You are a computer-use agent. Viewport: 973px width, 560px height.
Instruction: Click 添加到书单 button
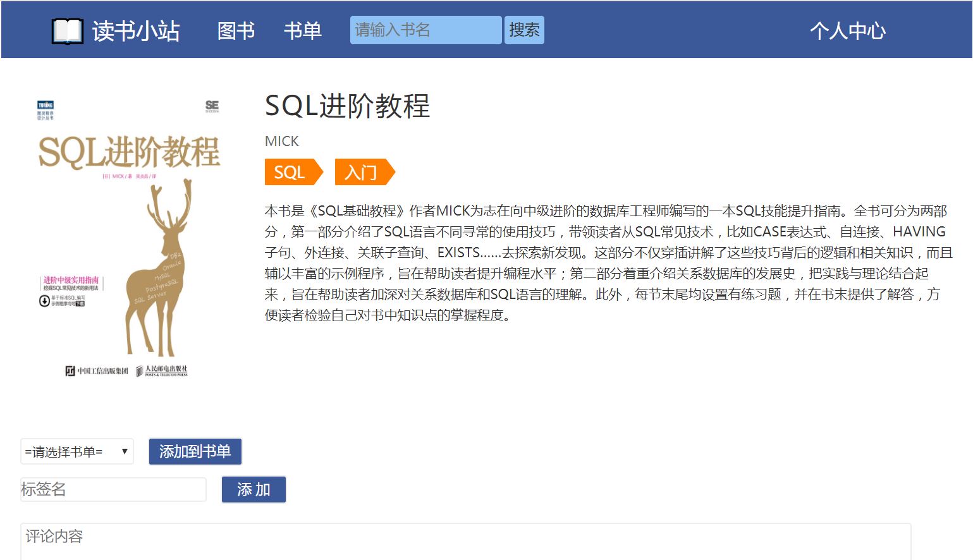[x=195, y=451]
